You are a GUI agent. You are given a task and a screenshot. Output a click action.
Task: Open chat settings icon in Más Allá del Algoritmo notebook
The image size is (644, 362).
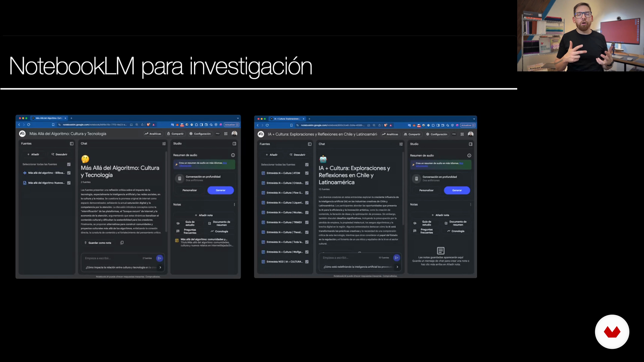(164, 144)
